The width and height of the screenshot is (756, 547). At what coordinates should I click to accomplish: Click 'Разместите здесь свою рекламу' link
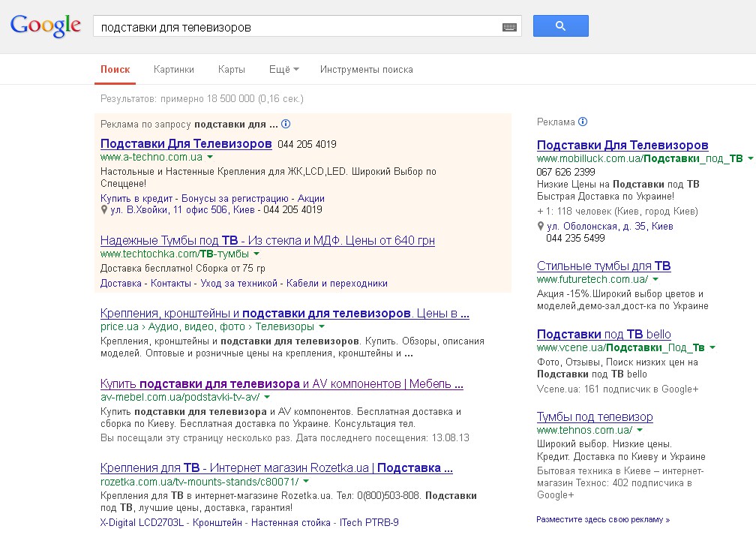click(x=603, y=519)
